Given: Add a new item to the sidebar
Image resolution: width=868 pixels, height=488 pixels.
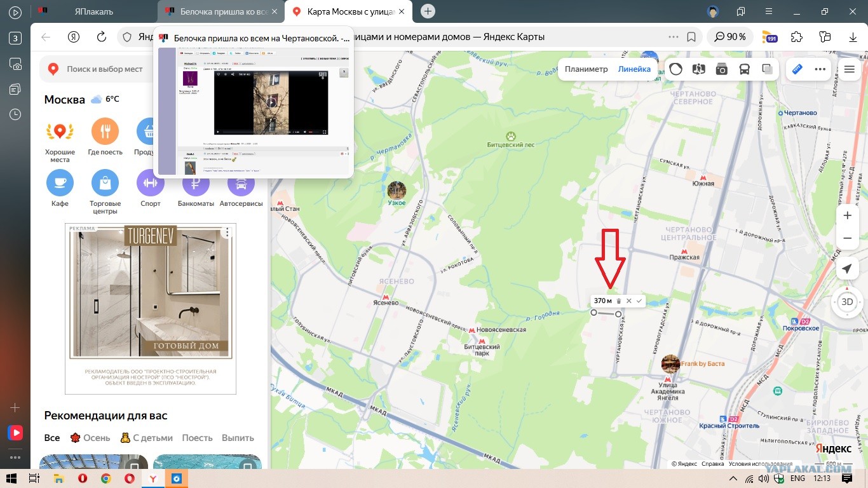Looking at the screenshot, I should [x=15, y=407].
